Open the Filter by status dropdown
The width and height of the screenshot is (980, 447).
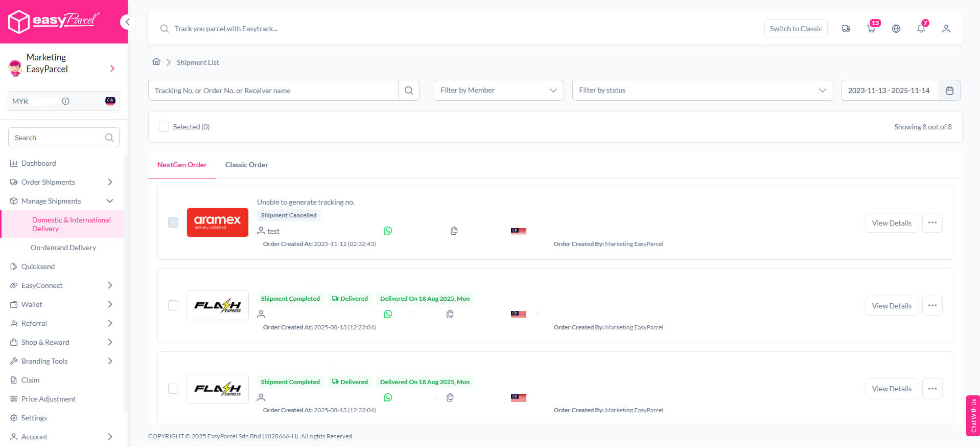coord(702,91)
